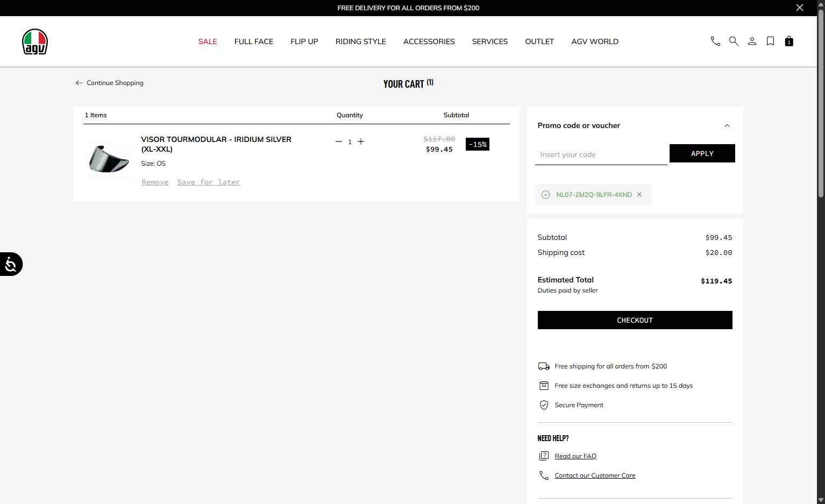The height and width of the screenshot is (504, 825).
Task: Open the accessibility widget
Action: coord(11,264)
